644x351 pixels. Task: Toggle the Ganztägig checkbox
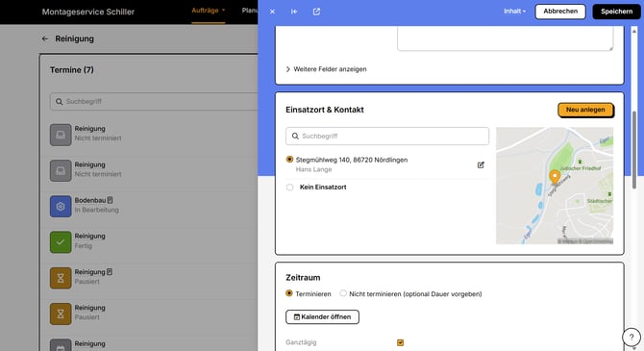(401, 342)
